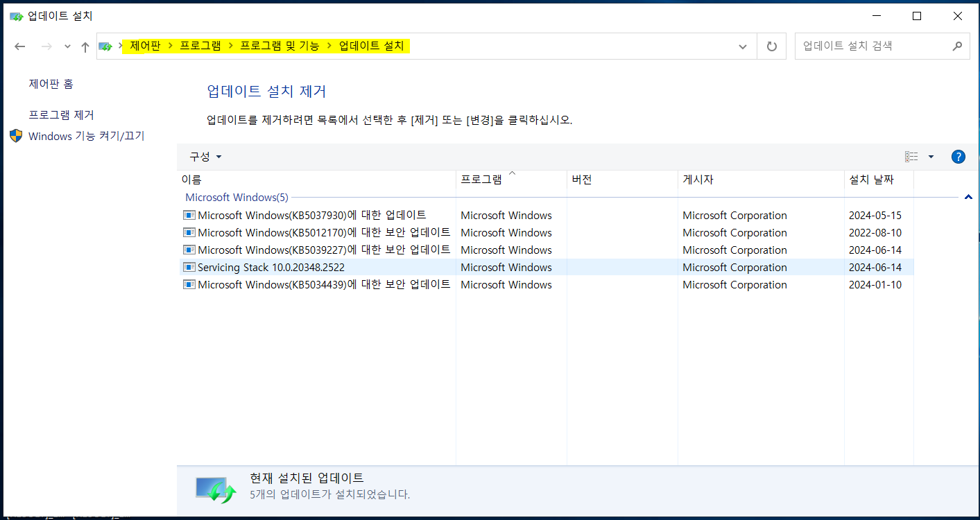Select the KB5034439 security update row
980x520 pixels.
pos(546,284)
